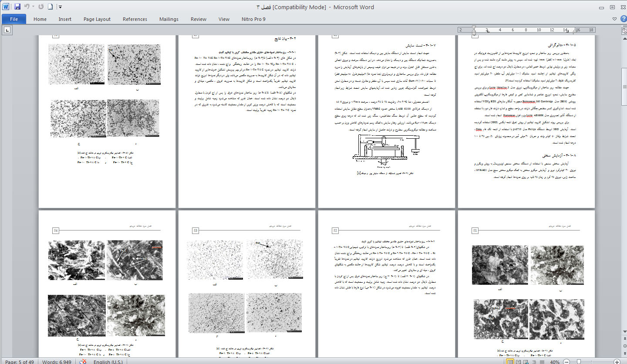Image resolution: width=627 pixels, height=364 pixels.
Task: Click the Save icon in Quick Access Toolbar
Action: pyautogui.click(x=17, y=7)
